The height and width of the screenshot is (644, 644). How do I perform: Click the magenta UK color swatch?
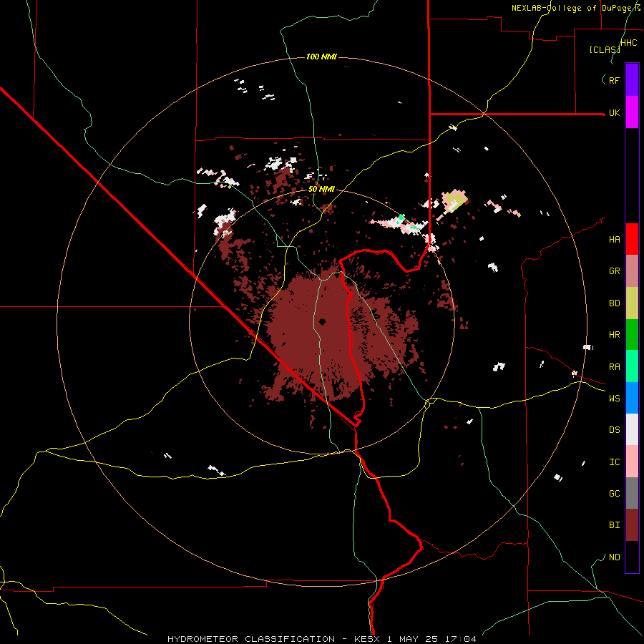click(x=632, y=112)
